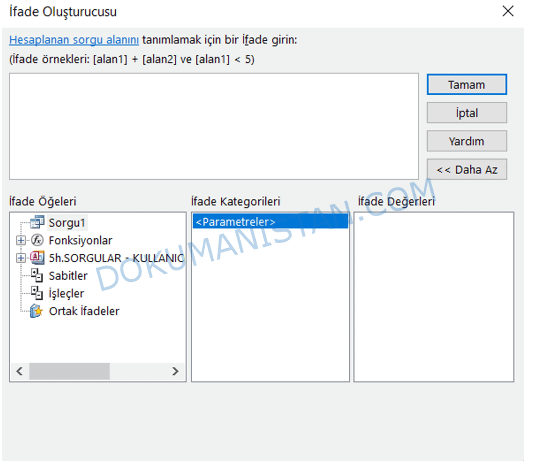Select the Sorgu1 query icon

point(37,222)
